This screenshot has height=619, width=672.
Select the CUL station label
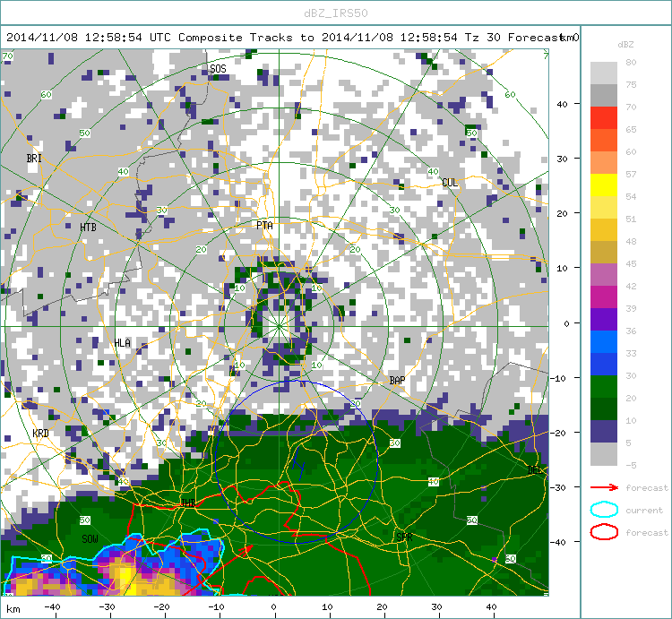[x=450, y=183]
